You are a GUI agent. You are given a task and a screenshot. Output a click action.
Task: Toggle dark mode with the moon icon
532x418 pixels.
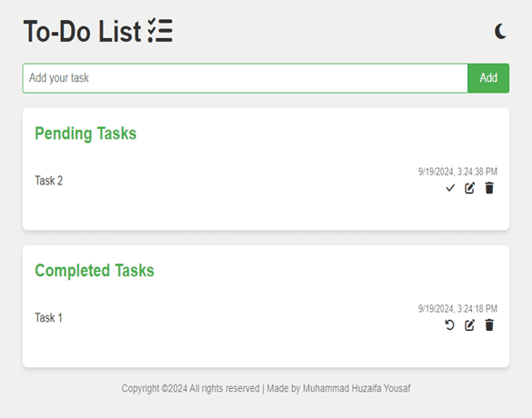coord(500,32)
